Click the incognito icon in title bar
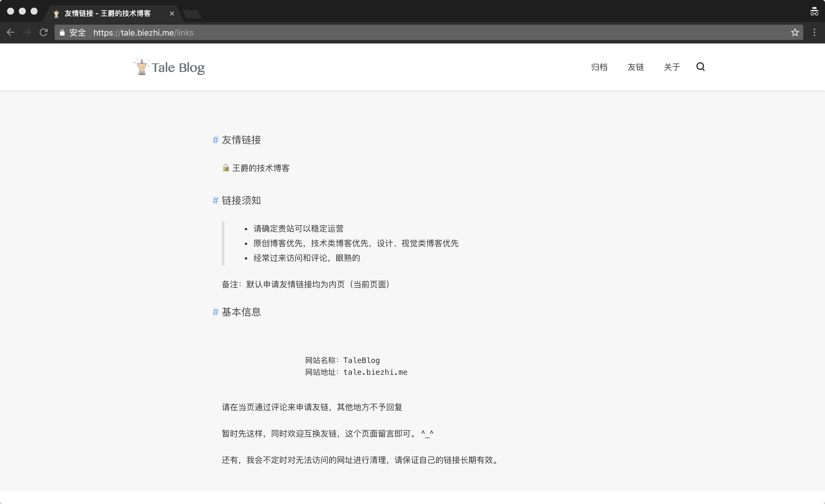 (x=814, y=12)
